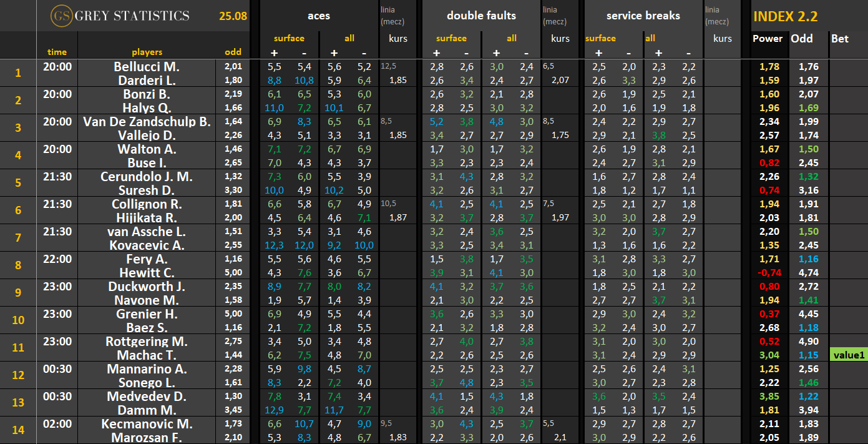Select the players column header
Viewport: 868px width, 444px height.
coord(147,52)
